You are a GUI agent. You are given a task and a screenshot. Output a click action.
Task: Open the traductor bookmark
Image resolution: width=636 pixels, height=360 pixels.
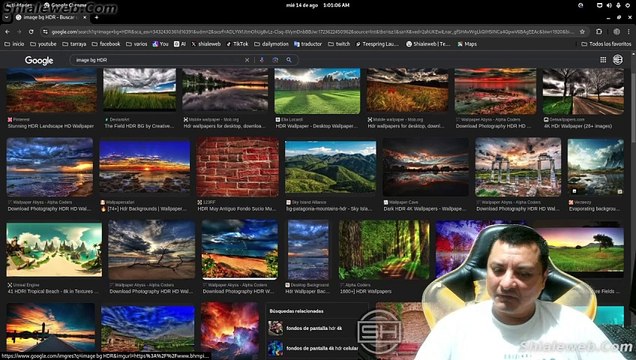tap(308, 44)
